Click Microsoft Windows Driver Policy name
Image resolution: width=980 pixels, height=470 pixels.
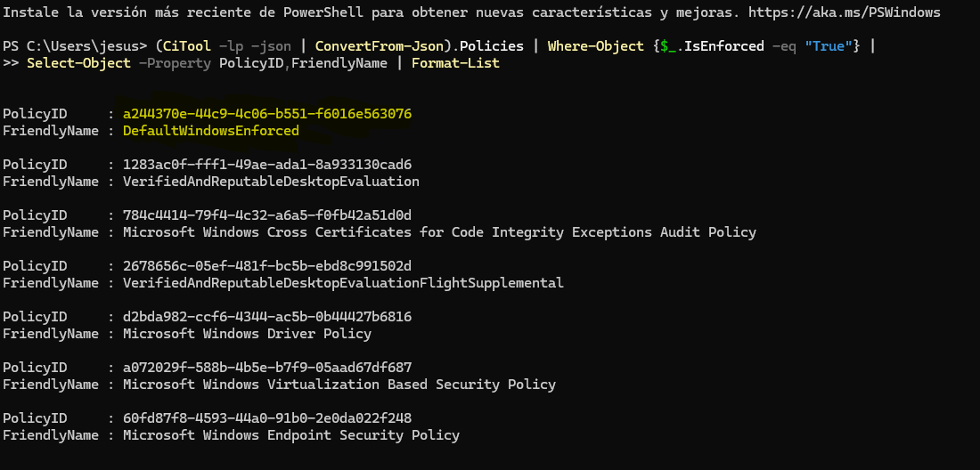pyautogui.click(x=247, y=333)
